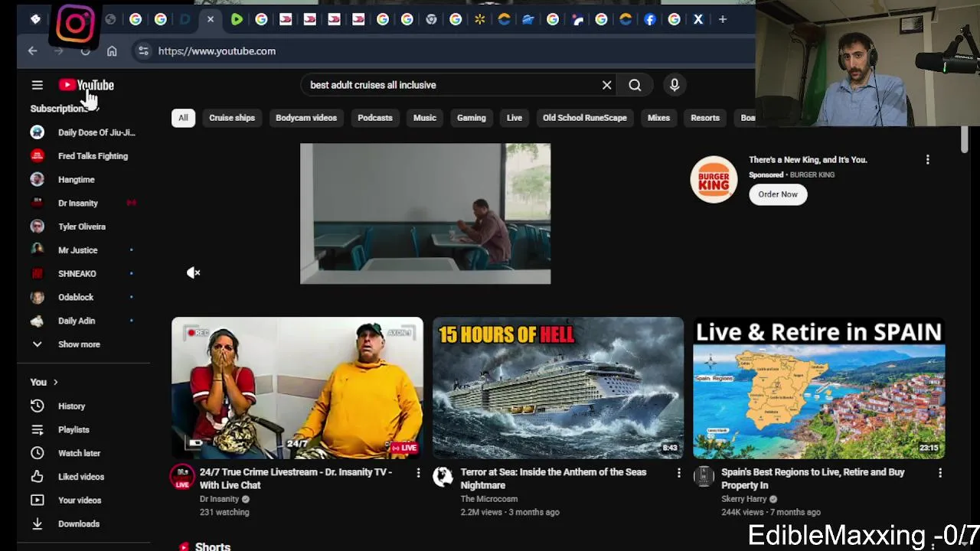980x551 pixels.
Task: Open Skerry Harry channel avatar
Action: click(x=704, y=477)
